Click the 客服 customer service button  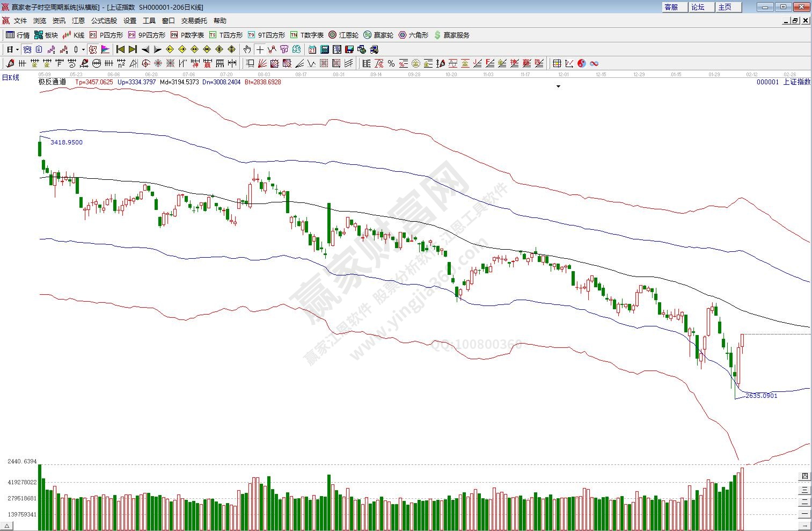tap(671, 7)
